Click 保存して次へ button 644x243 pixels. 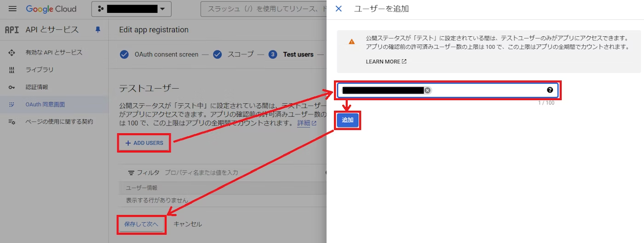coord(141,224)
